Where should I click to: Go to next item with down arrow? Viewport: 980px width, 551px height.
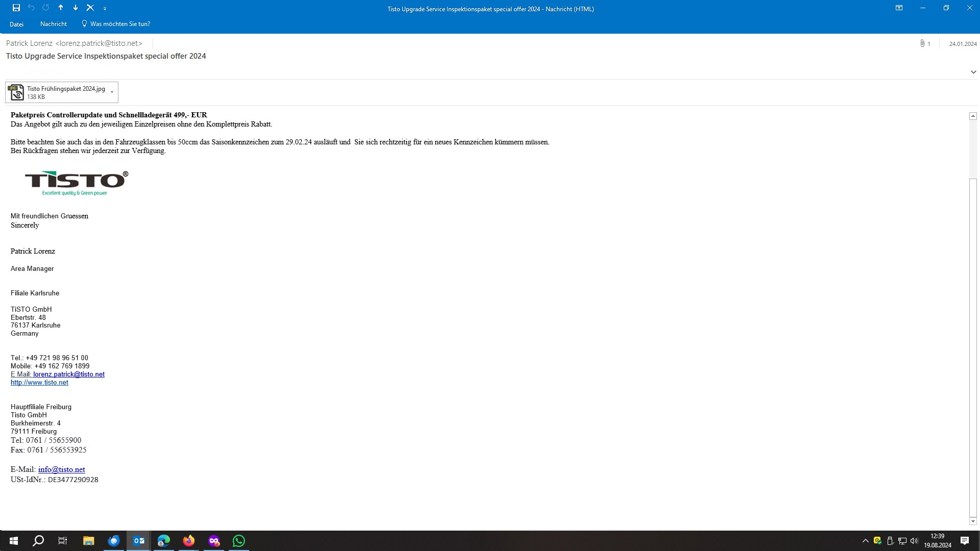[x=76, y=8]
